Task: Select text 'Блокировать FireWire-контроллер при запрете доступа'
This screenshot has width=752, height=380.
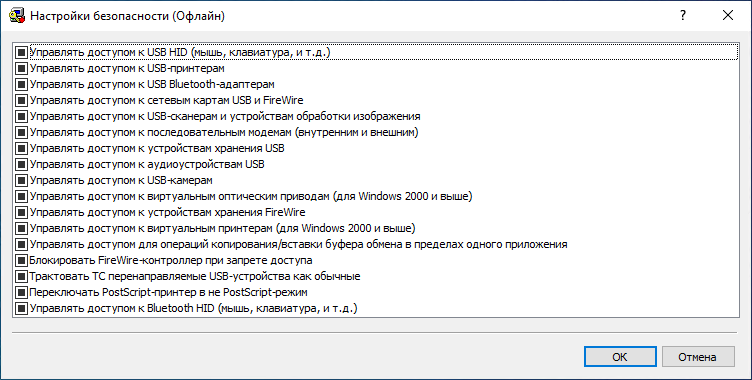Action: pos(171,261)
